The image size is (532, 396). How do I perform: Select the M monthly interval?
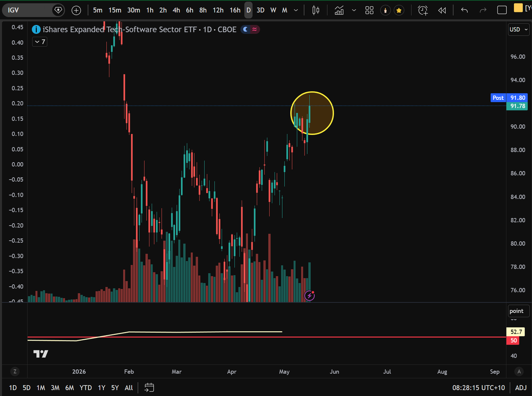(285, 10)
